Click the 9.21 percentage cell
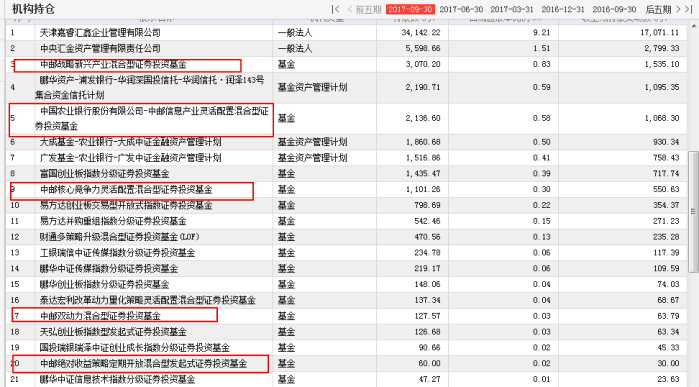The height and width of the screenshot is (387, 699). [x=541, y=33]
